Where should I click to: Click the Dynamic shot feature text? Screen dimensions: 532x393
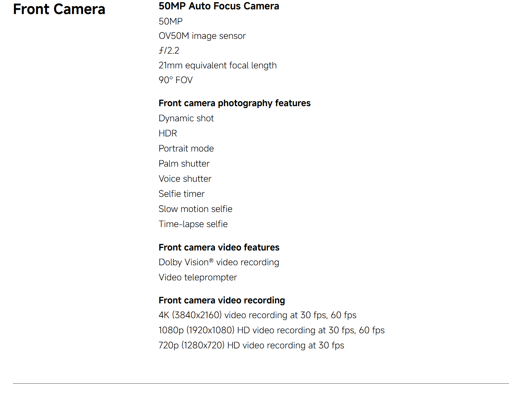pyautogui.click(x=186, y=118)
